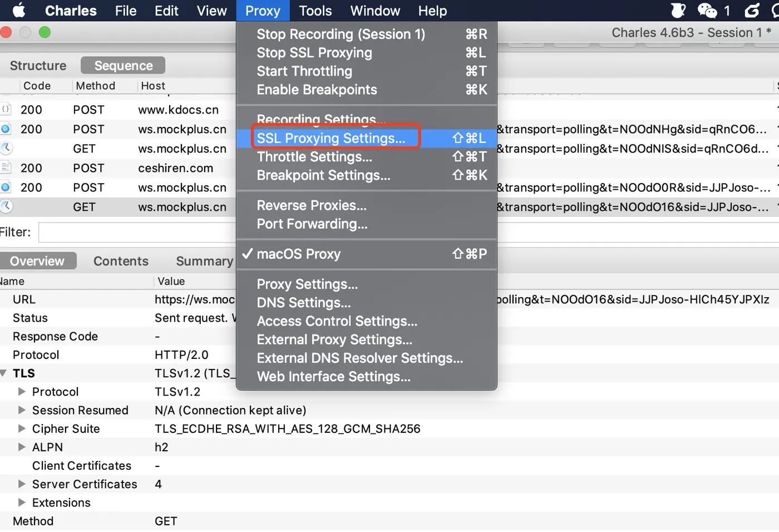Image resolution: width=779 pixels, height=532 pixels.
Task: Click the globe icon on the t=NOOdNHg request row
Action: 6,129
